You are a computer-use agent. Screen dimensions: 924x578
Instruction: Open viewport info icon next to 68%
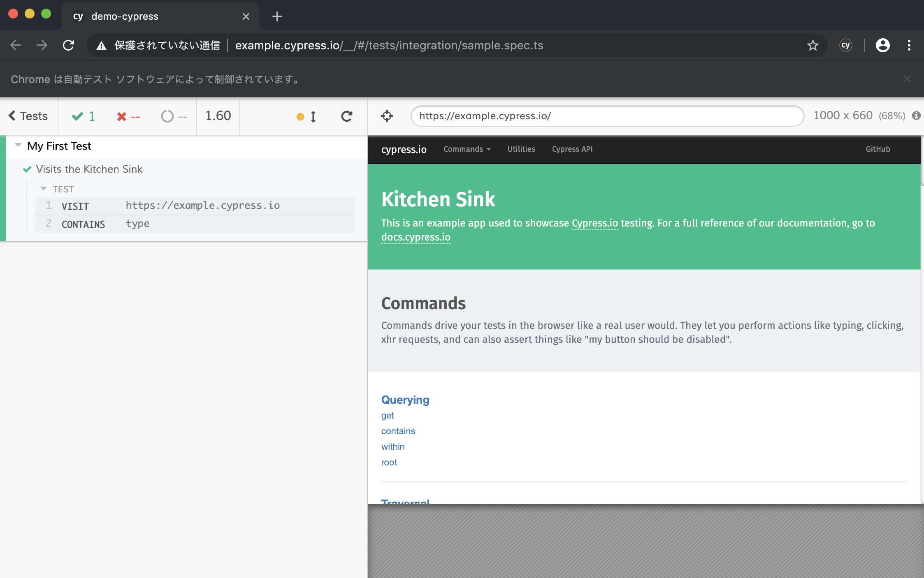(x=916, y=116)
